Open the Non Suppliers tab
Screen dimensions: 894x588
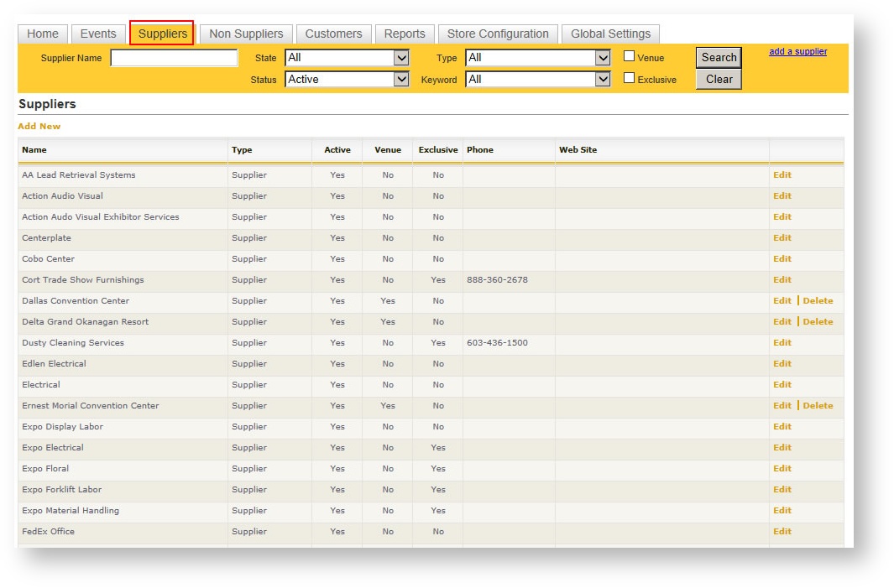[x=246, y=34]
